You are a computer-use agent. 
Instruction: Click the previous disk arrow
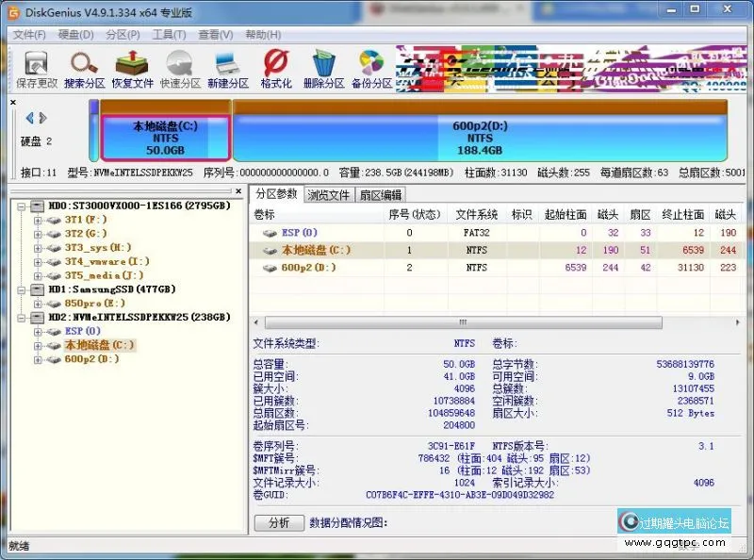[x=29, y=118]
